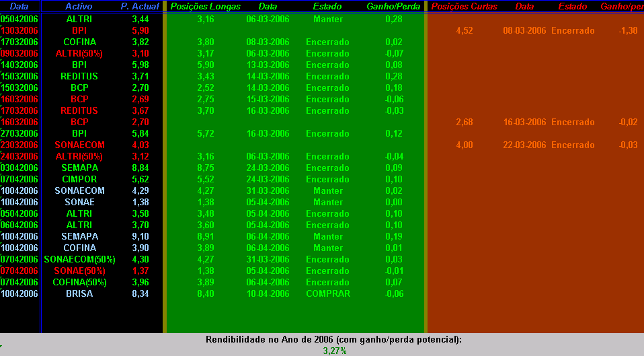
Task: Select the 'SONAE(50%)' asset cell
Action: click(79, 271)
